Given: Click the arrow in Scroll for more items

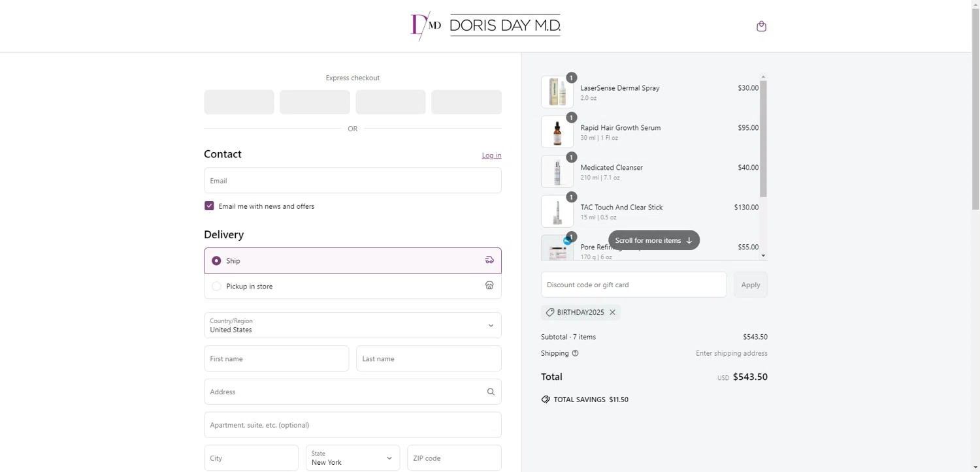Looking at the screenshot, I should click(689, 240).
